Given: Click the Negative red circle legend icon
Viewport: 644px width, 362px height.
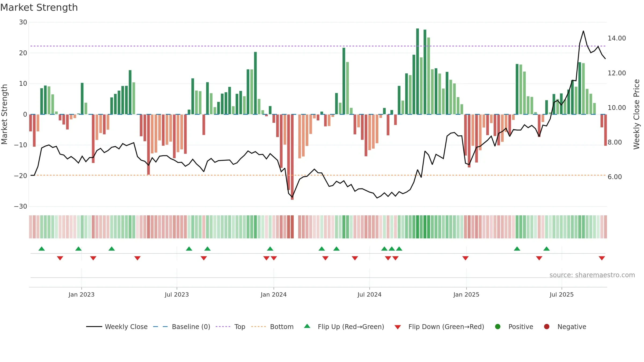Looking at the screenshot, I should point(547,327).
